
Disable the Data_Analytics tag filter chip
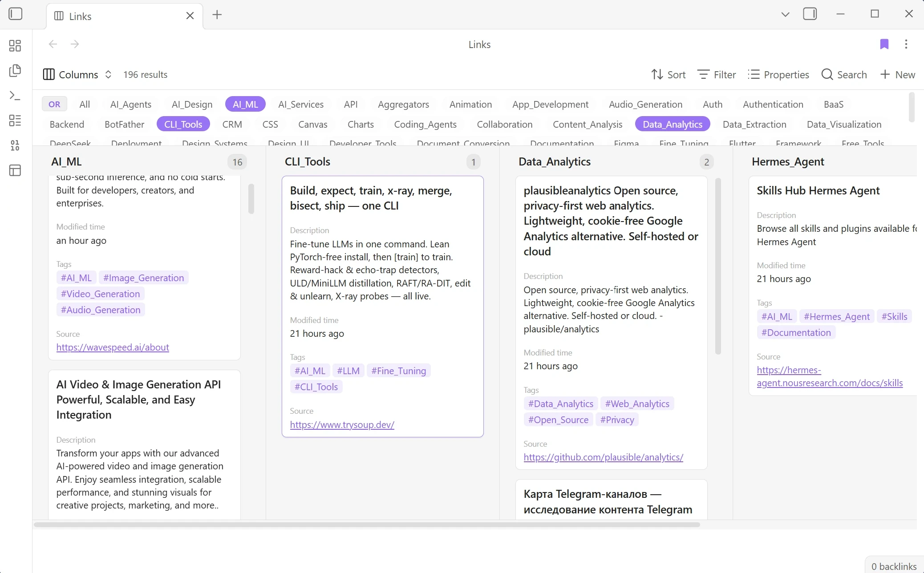click(673, 124)
